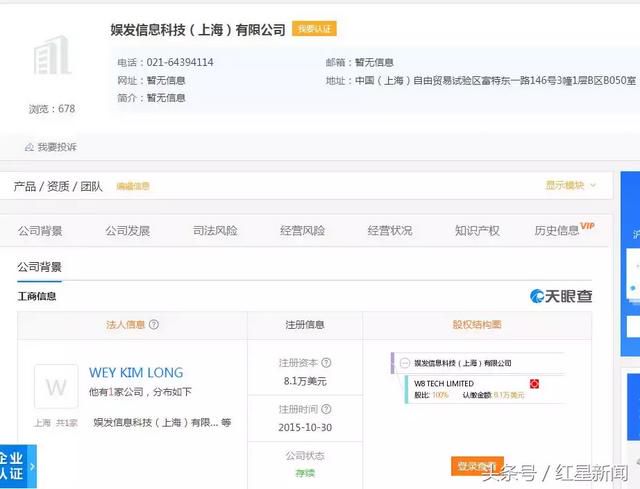The image size is (640, 489).
Task: Click the 2015-10-30 registration date
Action: 305,427
